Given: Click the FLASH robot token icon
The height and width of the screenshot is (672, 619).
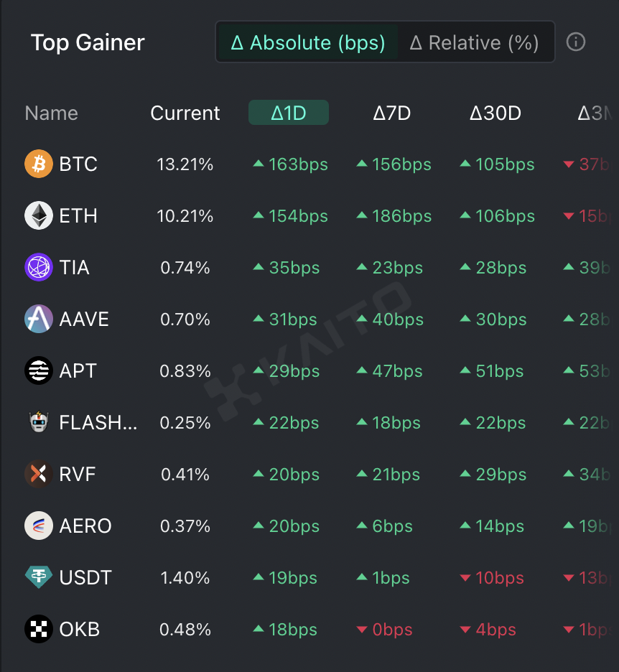Looking at the screenshot, I should coord(39,423).
